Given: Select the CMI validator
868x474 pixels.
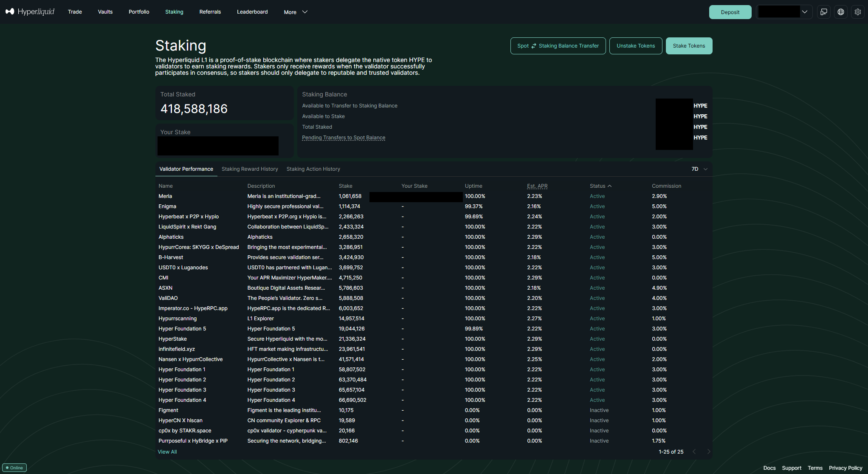Looking at the screenshot, I should pyautogui.click(x=163, y=278).
